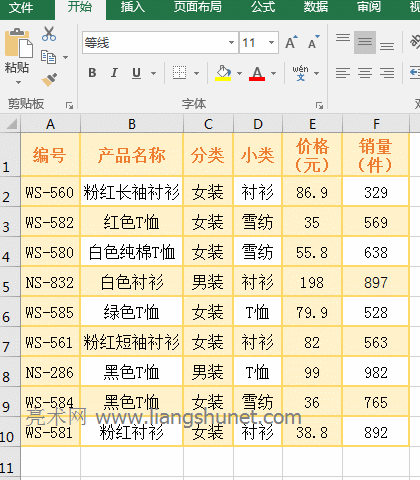Click the Align Left icon
This screenshot has width=420, height=480.
343,73
